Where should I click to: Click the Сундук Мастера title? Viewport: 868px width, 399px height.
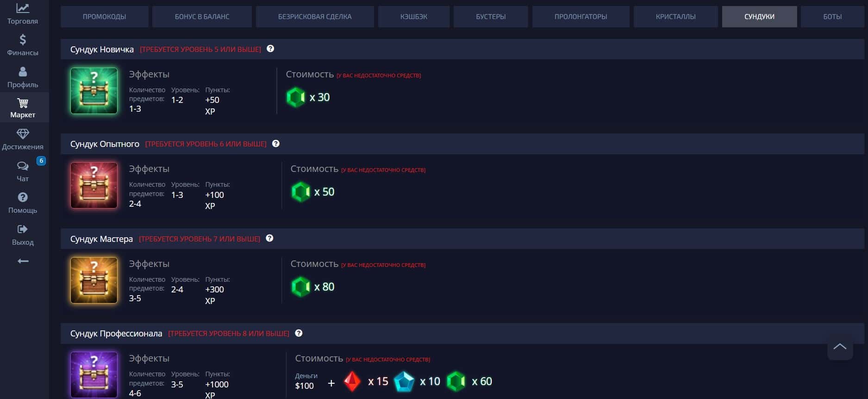(x=101, y=239)
